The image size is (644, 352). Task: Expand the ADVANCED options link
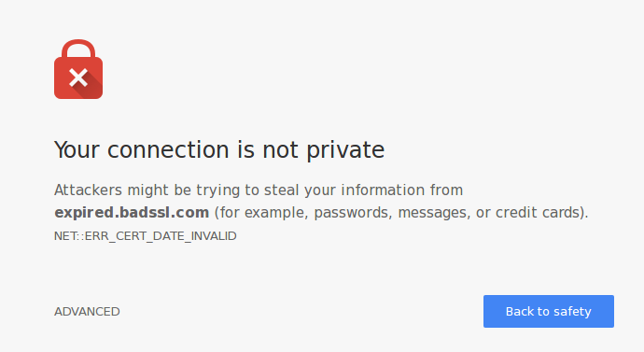tap(87, 311)
